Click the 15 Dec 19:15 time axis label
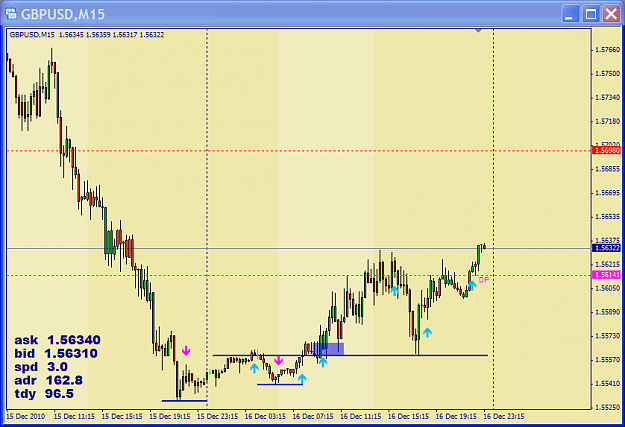This screenshot has width=625, height=427. tap(170, 416)
